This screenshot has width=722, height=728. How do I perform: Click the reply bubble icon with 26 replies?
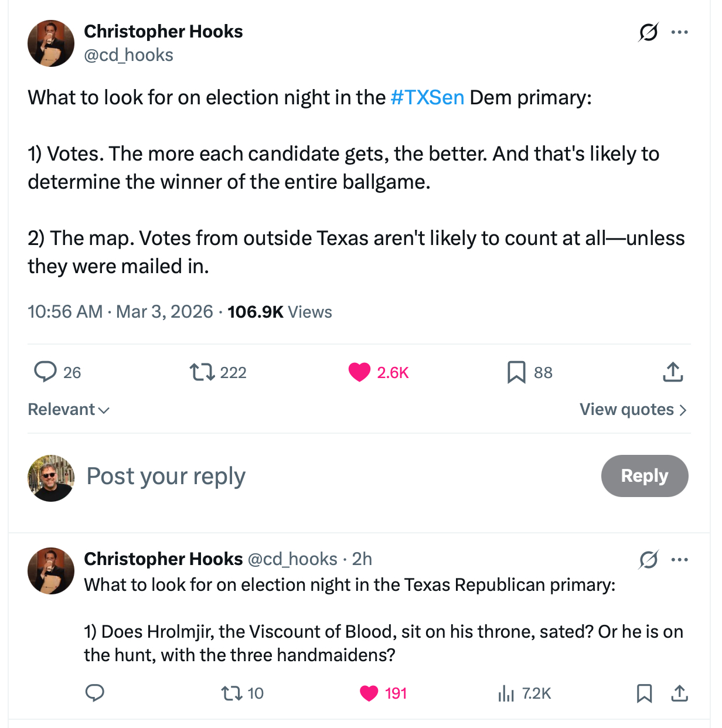pos(45,372)
